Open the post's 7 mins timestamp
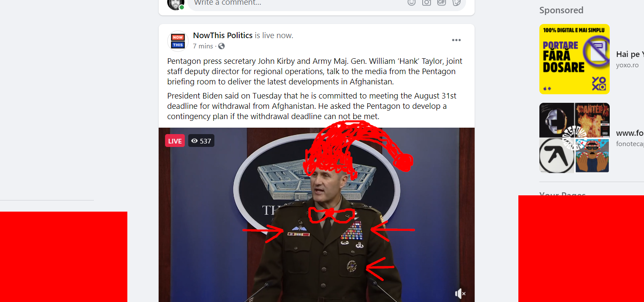The image size is (644, 302). [x=203, y=46]
